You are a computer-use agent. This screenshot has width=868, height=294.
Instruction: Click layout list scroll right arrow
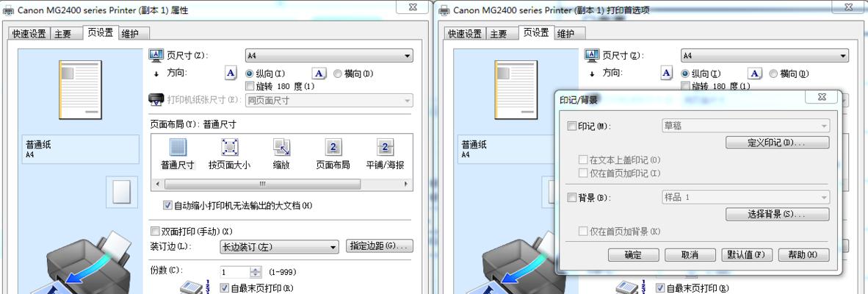406,184
